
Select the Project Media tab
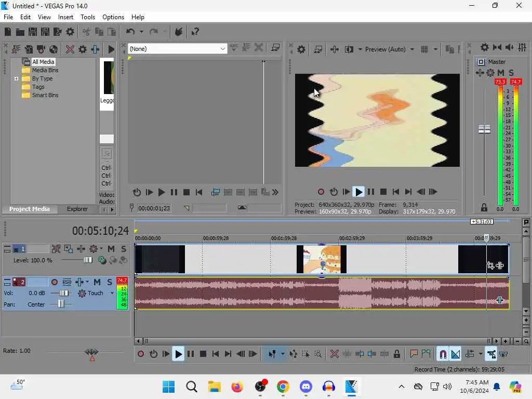29,209
